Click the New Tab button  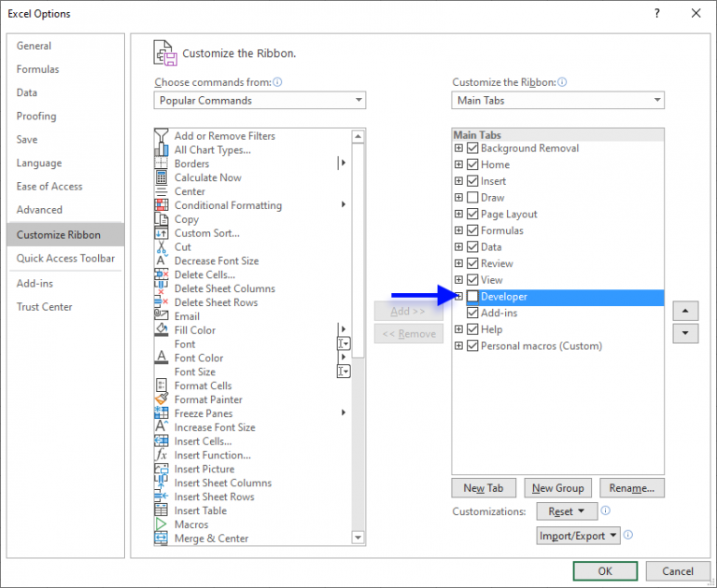point(483,488)
